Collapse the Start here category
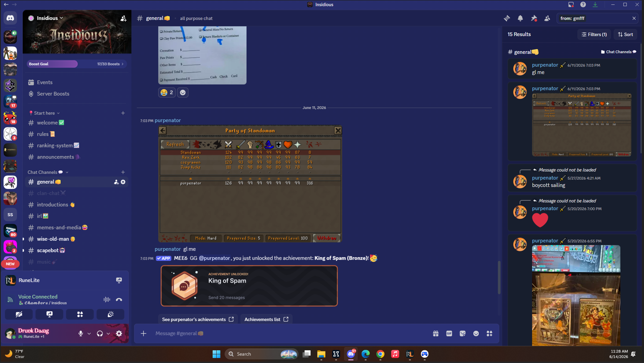Image resolution: width=644 pixels, height=363 pixels. [x=44, y=113]
